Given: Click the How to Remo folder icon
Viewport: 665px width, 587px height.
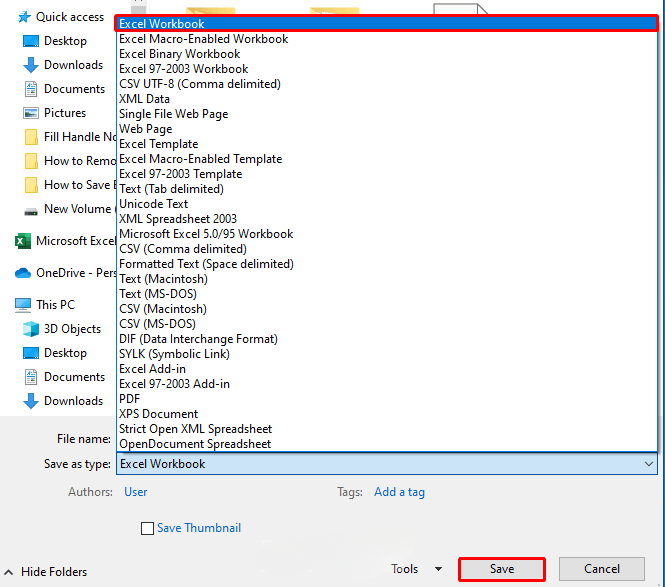Looking at the screenshot, I should 31,161.
